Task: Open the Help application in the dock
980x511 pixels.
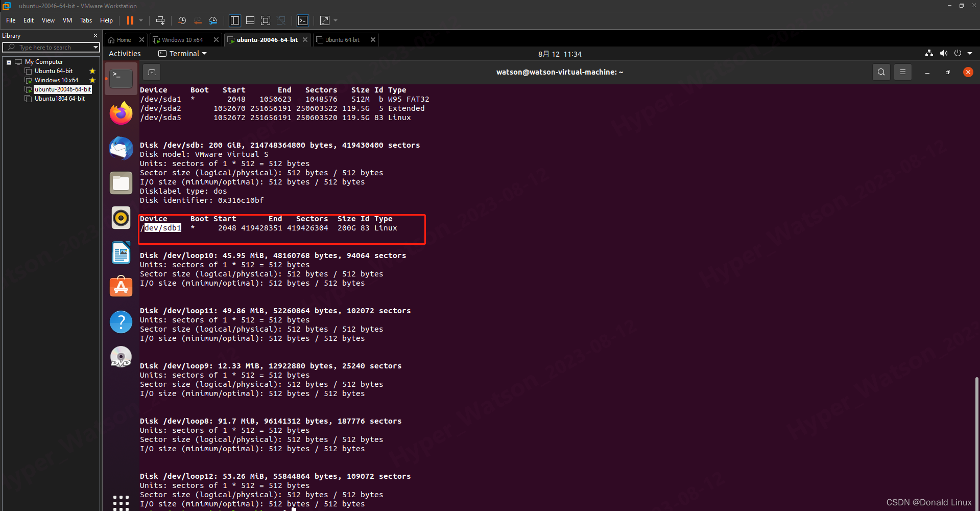Action: point(121,321)
